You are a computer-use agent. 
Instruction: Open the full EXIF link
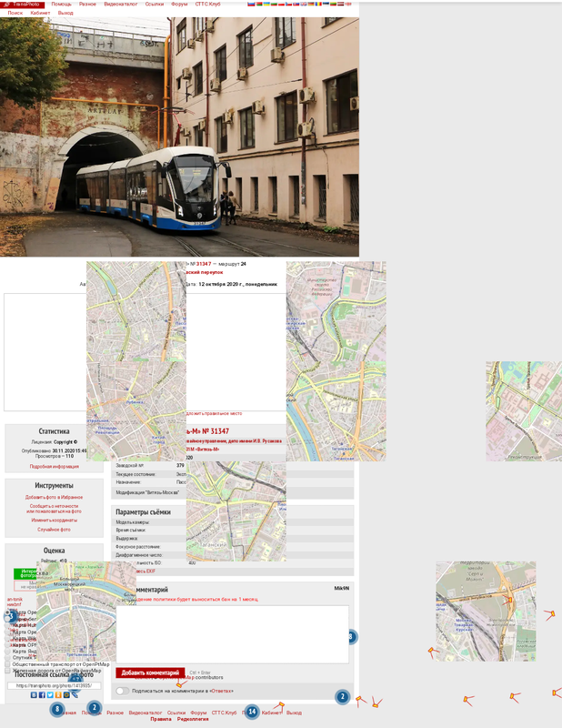tap(146, 571)
